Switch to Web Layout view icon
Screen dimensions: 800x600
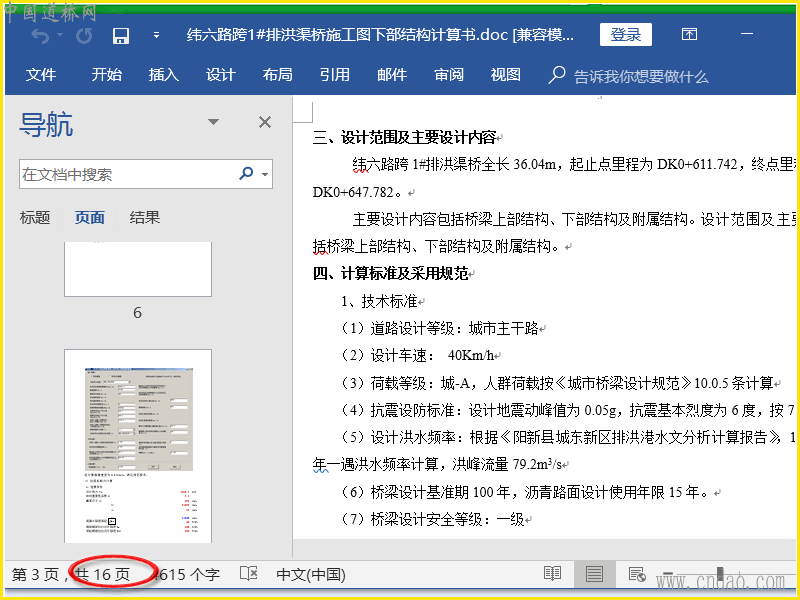[x=637, y=574]
